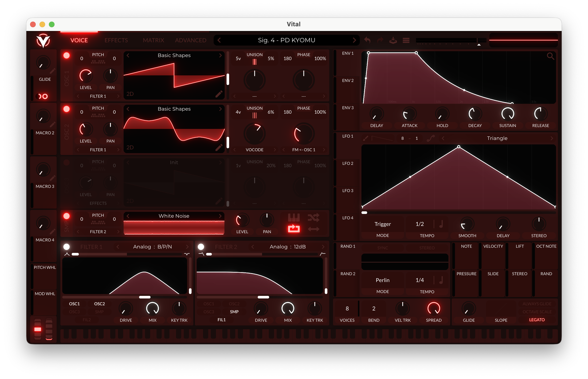Open the hamburger menu icon
The image size is (588, 379).
point(406,40)
